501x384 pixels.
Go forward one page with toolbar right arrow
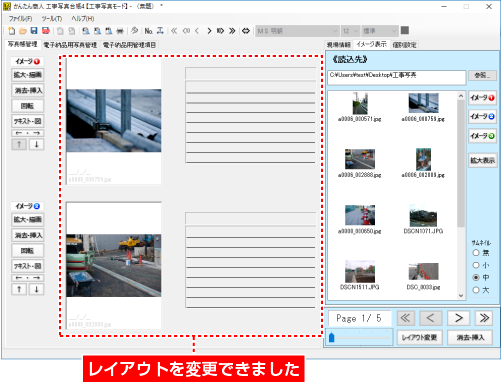point(209,31)
